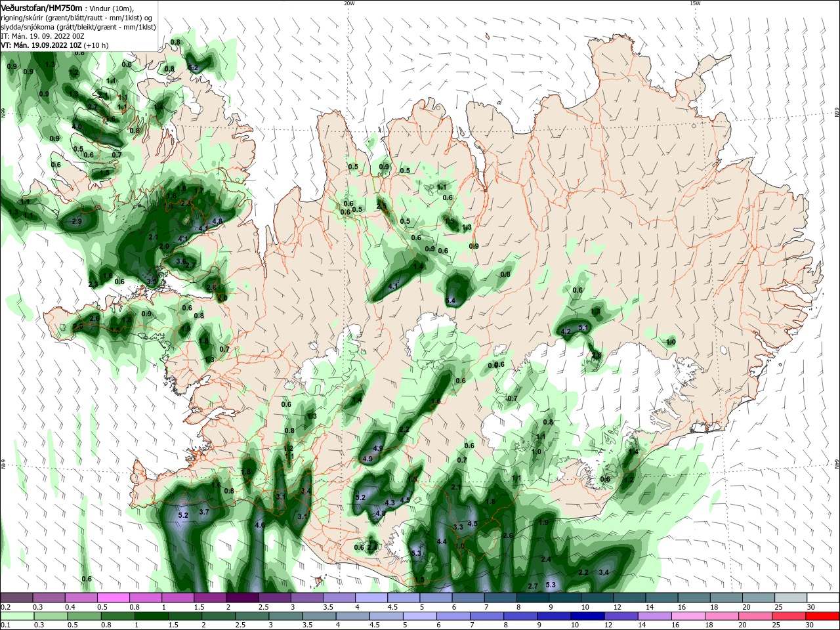Select the 4.2 value beside the 5.1 label
Image resolution: width=840 pixels, height=630 pixels.
click(x=566, y=332)
